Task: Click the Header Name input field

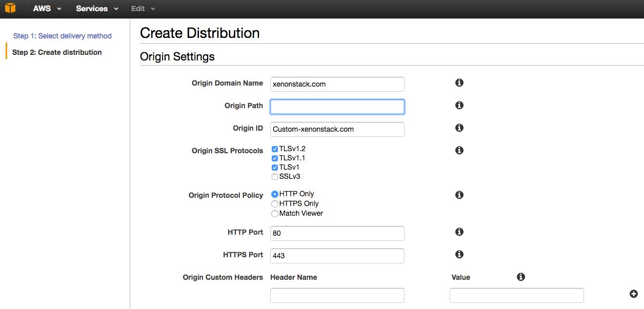Action: pos(337,295)
